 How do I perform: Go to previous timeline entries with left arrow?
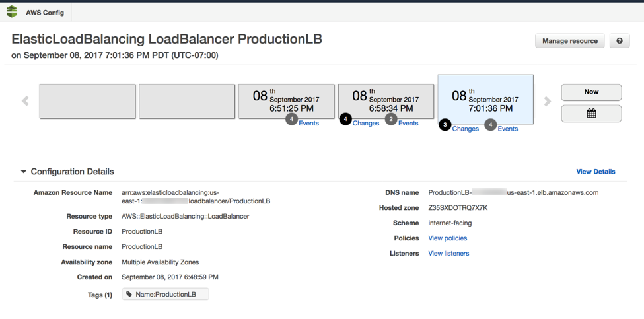pos(26,101)
